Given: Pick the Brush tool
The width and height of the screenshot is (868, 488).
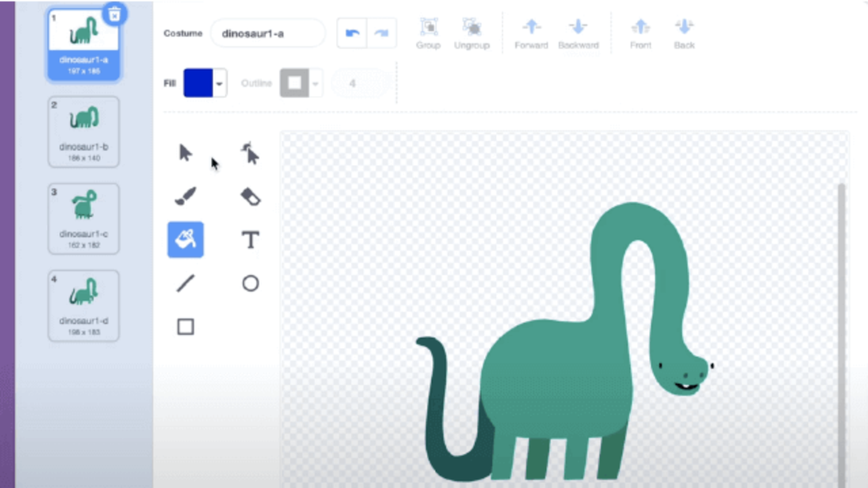Looking at the screenshot, I should click(185, 197).
